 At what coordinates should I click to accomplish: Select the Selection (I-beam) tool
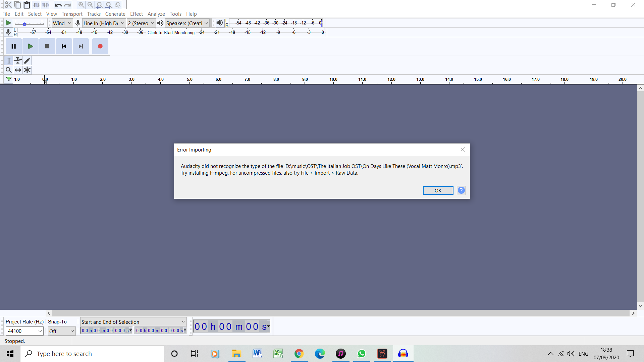click(x=9, y=61)
